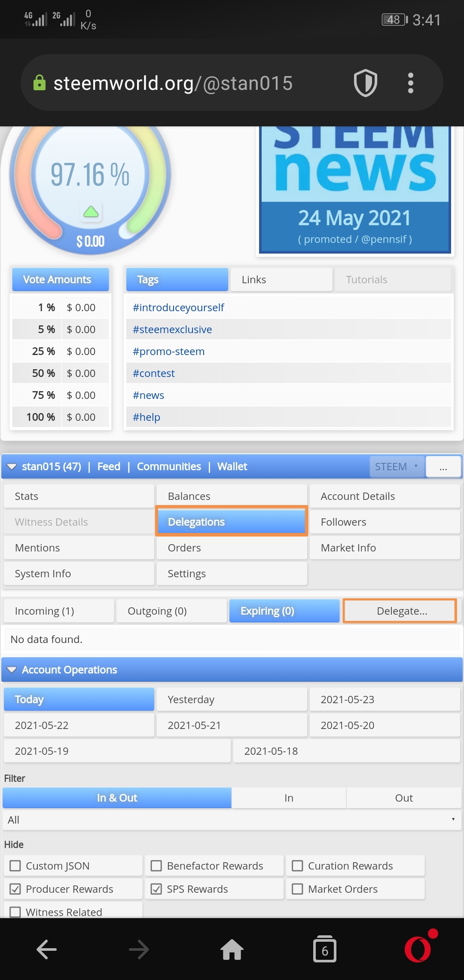This screenshot has height=980, width=464.
Task: Select the In filter option
Action: click(x=289, y=798)
